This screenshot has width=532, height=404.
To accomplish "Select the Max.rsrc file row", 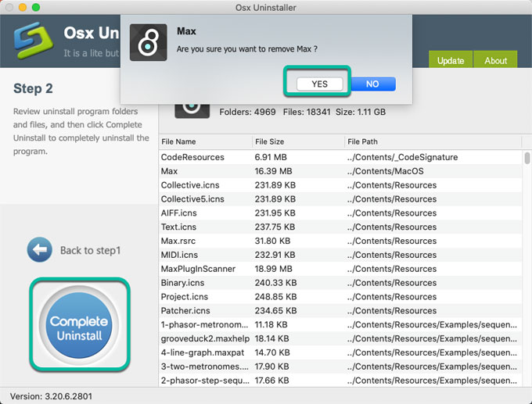I will point(180,241).
